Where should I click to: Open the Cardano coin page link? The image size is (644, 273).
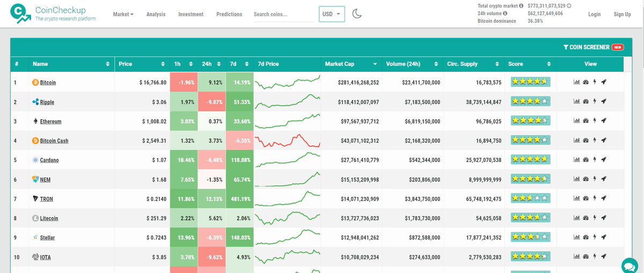(x=49, y=160)
